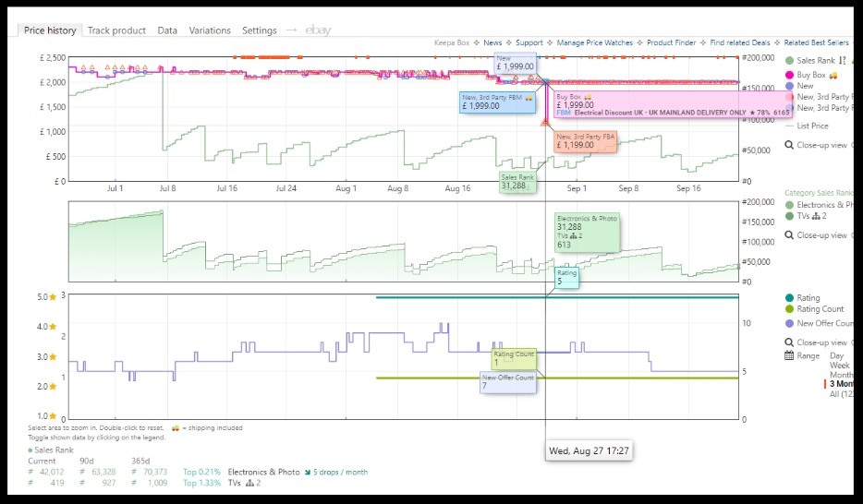Open the Product Finder link
This screenshot has height=504, width=863.
tap(672, 42)
